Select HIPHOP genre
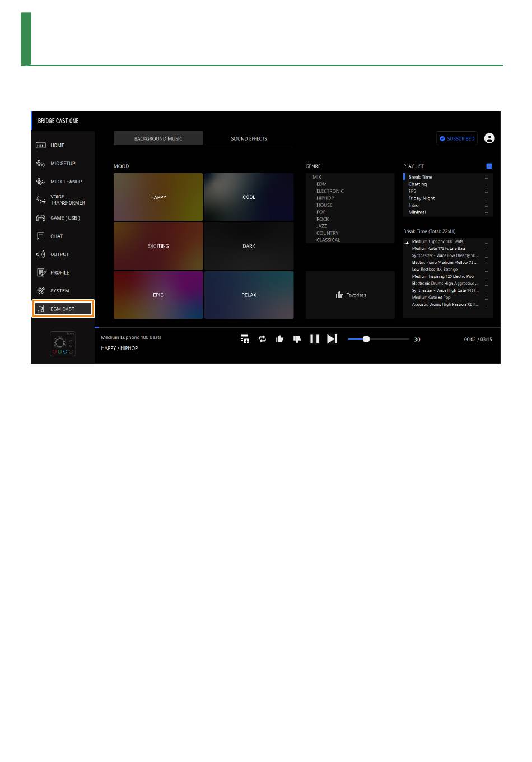The image size is (532, 762). (x=325, y=198)
